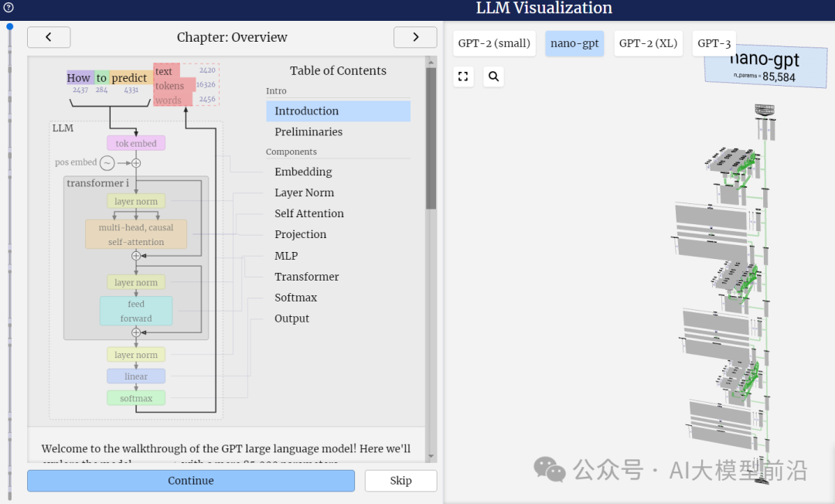
Task: Go to previous chapter with left arrow
Action: [x=49, y=37]
